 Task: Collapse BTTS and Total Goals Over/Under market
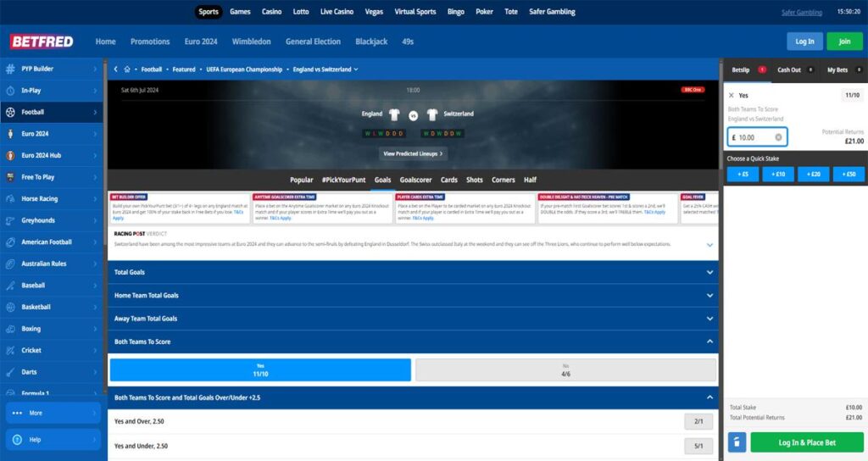click(413, 398)
